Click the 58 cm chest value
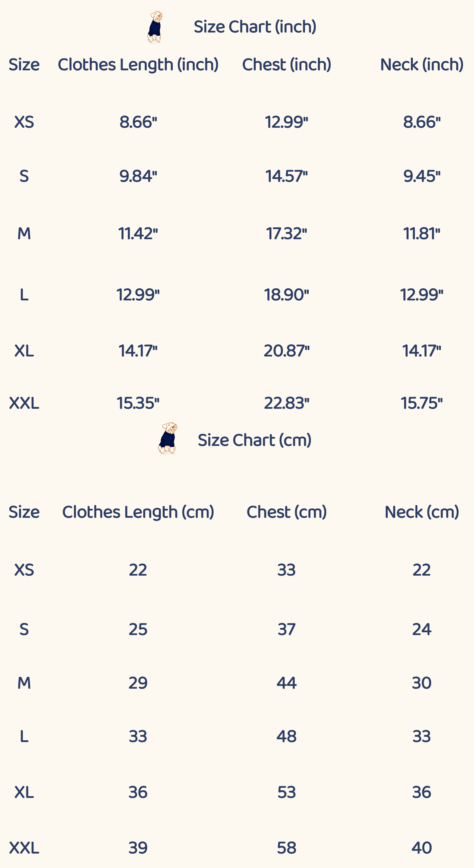 click(x=286, y=848)
